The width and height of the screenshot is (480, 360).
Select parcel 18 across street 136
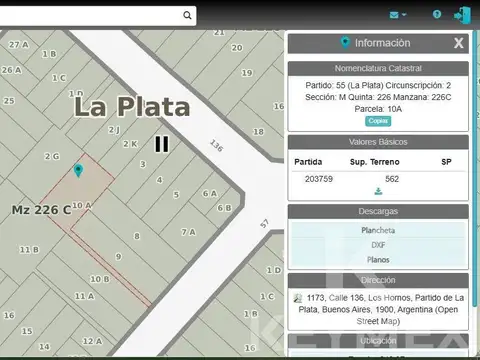pyautogui.click(x=258, y=132)
